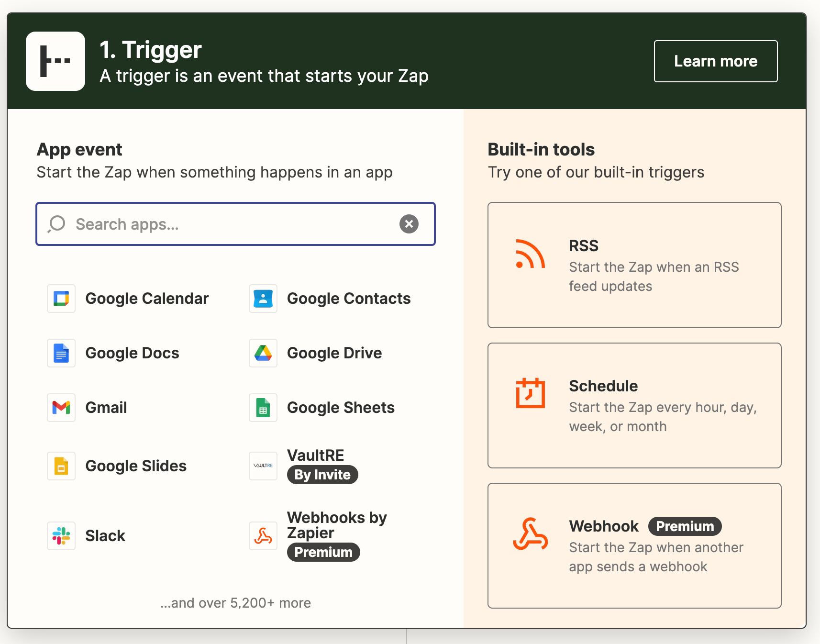This screenshot has height=644, width=820.
Task: Click 'Start the Zap when another app' description
Action: tap(656, 557)
